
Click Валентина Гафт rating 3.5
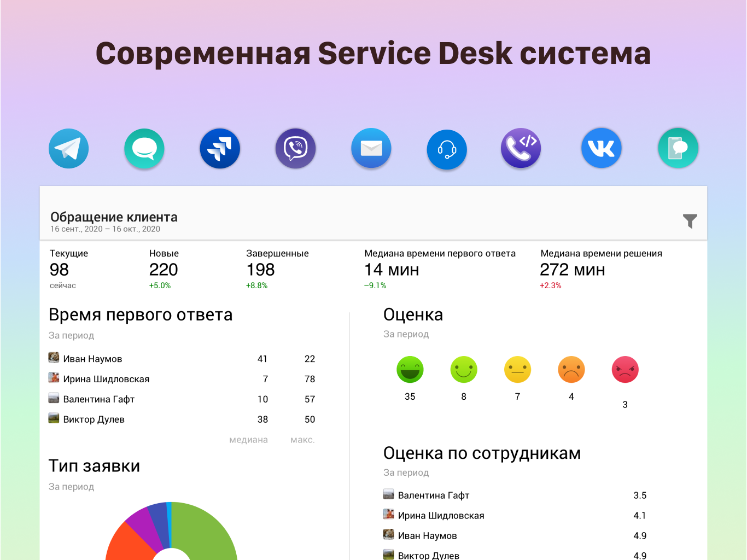click(x=640, y=496)
